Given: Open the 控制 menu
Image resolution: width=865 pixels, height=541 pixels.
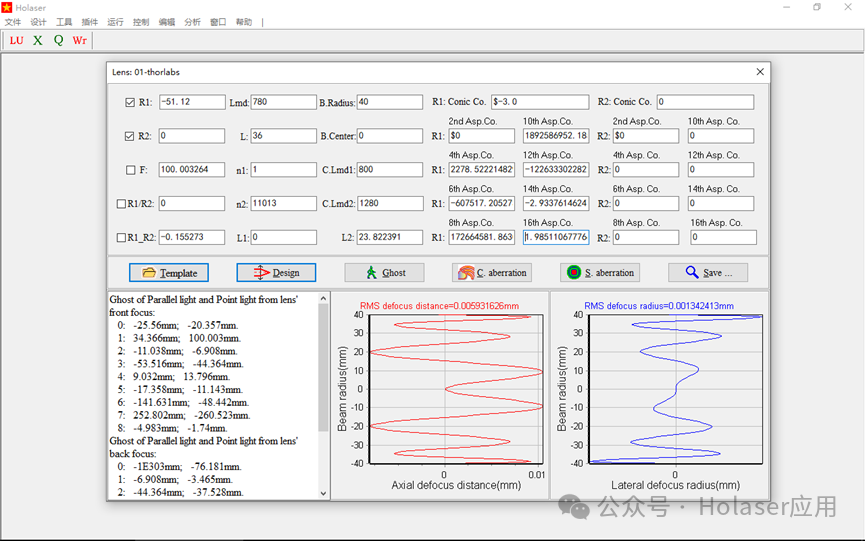Looking at the screenshot, I should point(141,22).
